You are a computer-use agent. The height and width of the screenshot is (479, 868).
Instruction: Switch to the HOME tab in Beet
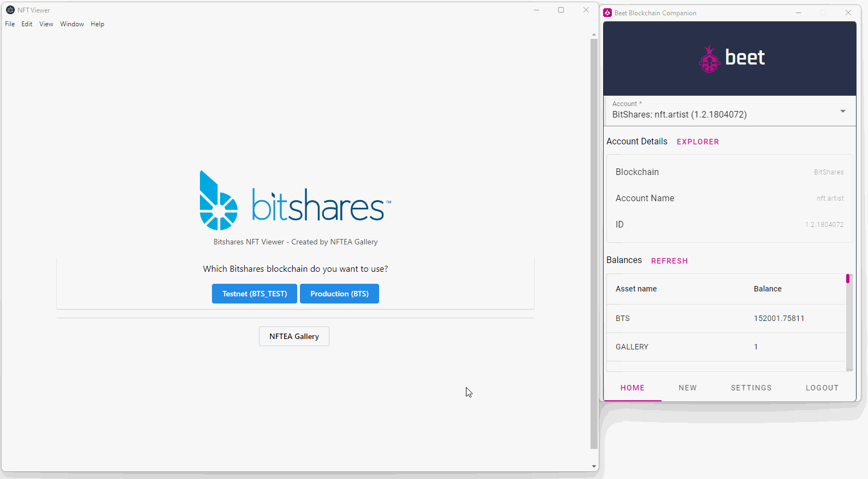633,388
